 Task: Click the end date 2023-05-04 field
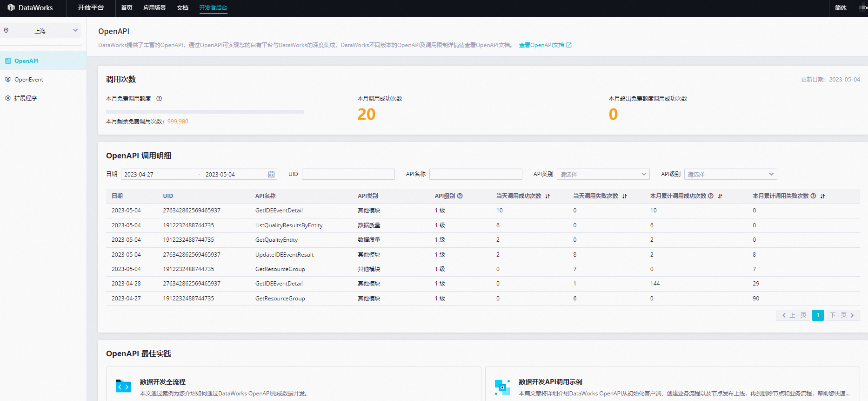[220, 174]
